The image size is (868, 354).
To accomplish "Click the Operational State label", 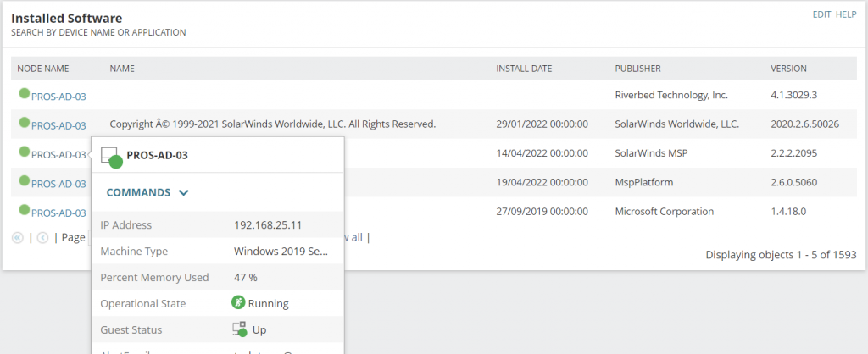I will (142, 304).
